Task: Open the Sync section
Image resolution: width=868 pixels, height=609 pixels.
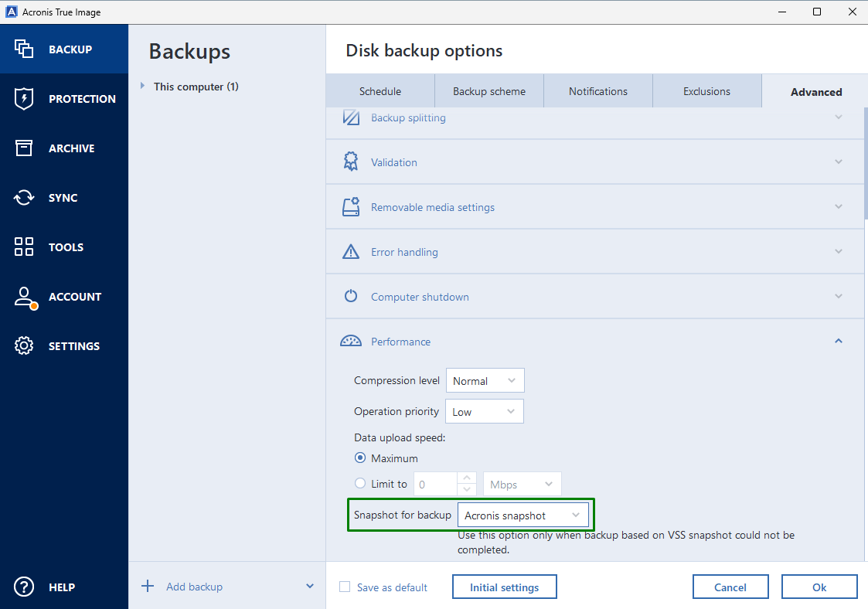Action: pos(64,197)
